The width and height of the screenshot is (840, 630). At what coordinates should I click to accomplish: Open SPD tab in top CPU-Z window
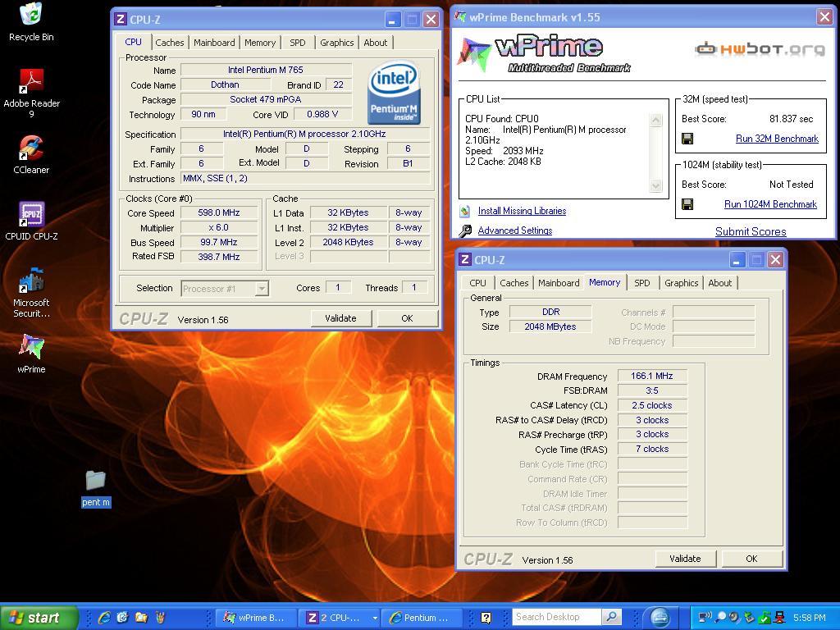297,43
